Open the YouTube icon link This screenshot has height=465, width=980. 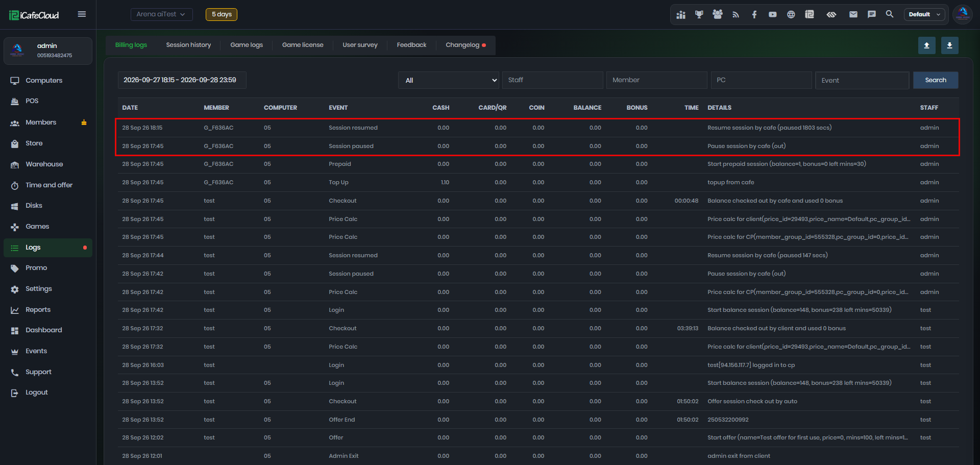(x=772, y=14)
